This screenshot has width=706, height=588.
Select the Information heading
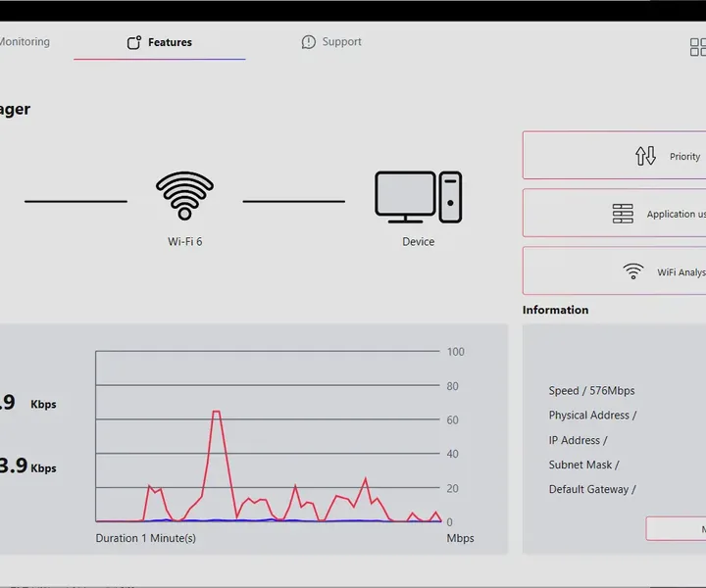[555, 310]
